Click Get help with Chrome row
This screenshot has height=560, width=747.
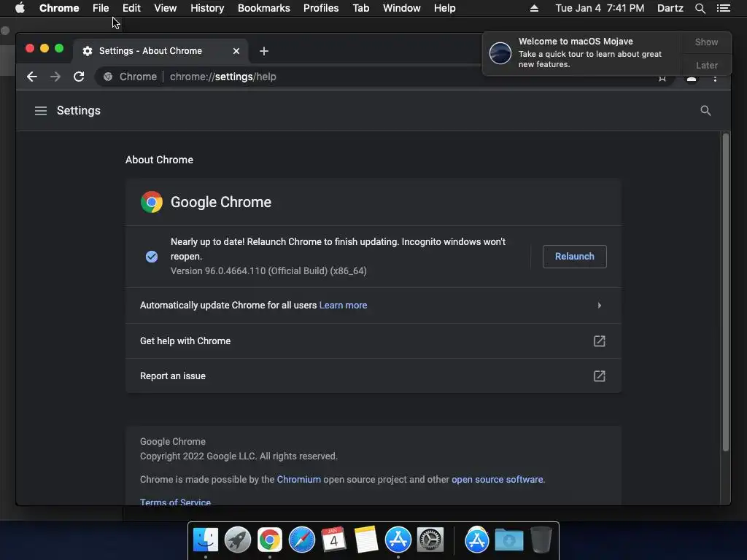tap(373, 341)
